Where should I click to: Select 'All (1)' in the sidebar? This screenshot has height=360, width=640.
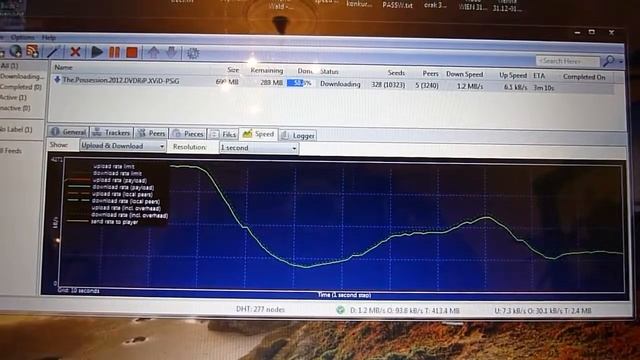pyautogui.click(x=9, y=65)
